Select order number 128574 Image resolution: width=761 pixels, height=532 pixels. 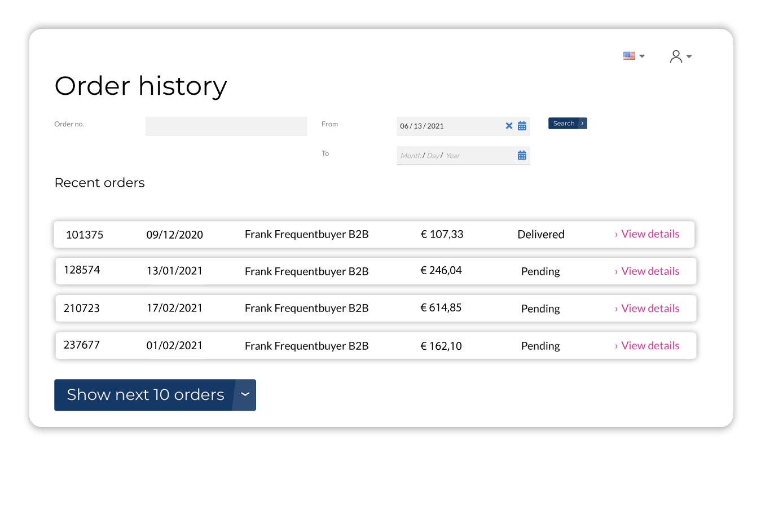click(82, 270)
